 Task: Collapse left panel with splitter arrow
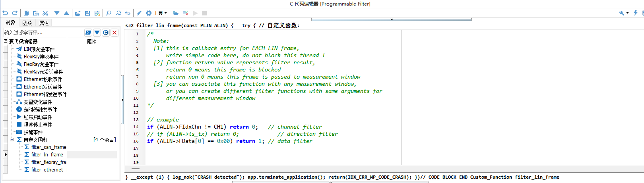122,100
